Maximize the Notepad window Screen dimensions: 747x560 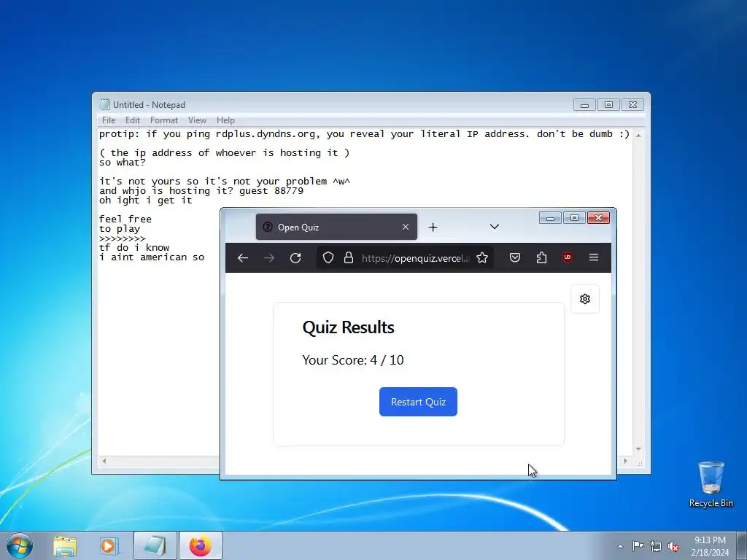pos(608,105)
